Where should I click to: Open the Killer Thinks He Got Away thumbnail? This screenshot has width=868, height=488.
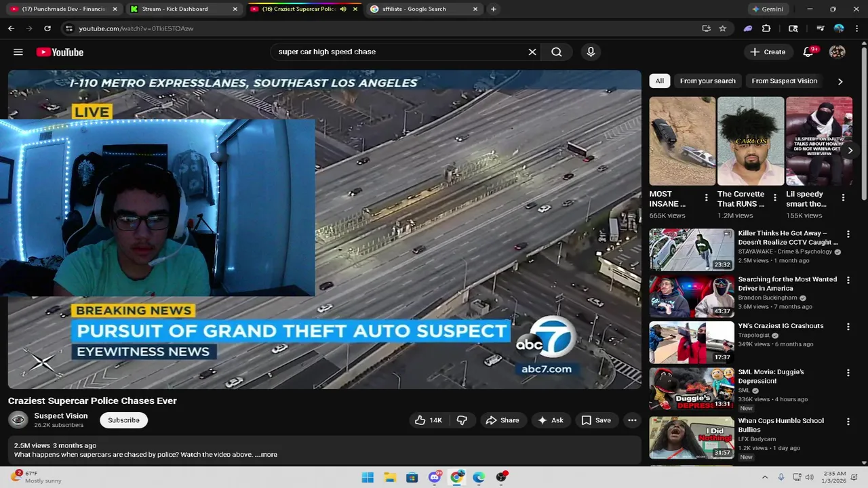pos(692,249)
